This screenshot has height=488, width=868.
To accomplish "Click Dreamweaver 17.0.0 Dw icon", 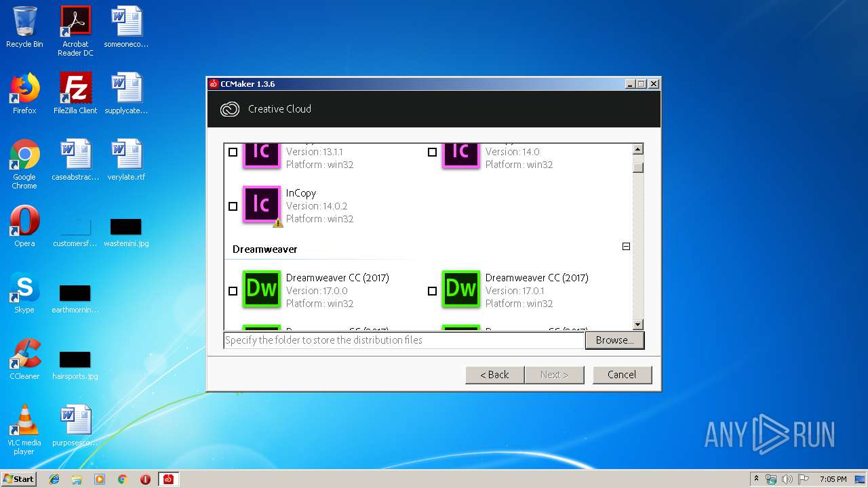I will [x=262, y=289].
